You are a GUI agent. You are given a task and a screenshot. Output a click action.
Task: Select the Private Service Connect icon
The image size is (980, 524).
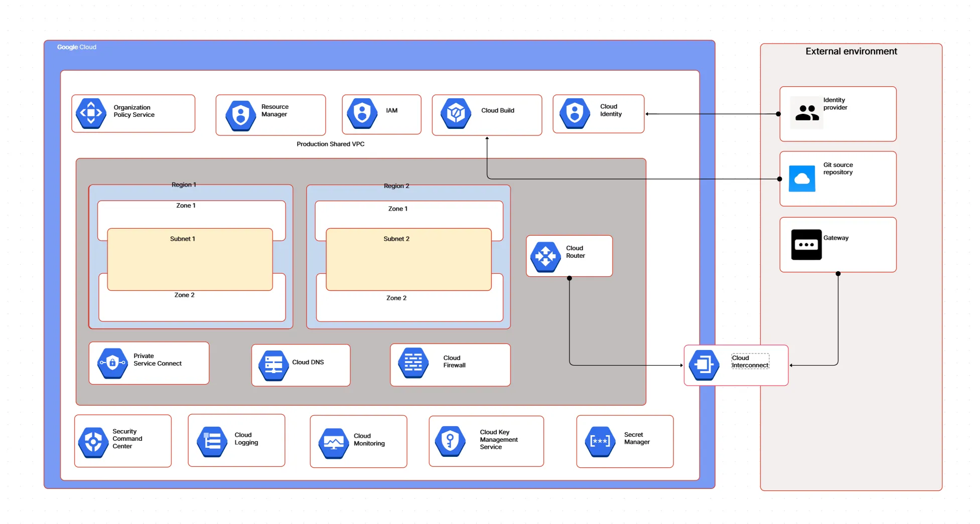point(112,363)
